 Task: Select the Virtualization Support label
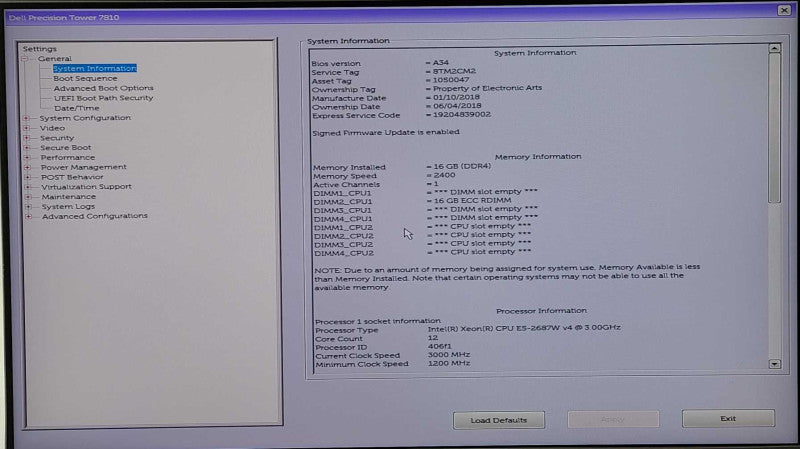click(87, 187)
